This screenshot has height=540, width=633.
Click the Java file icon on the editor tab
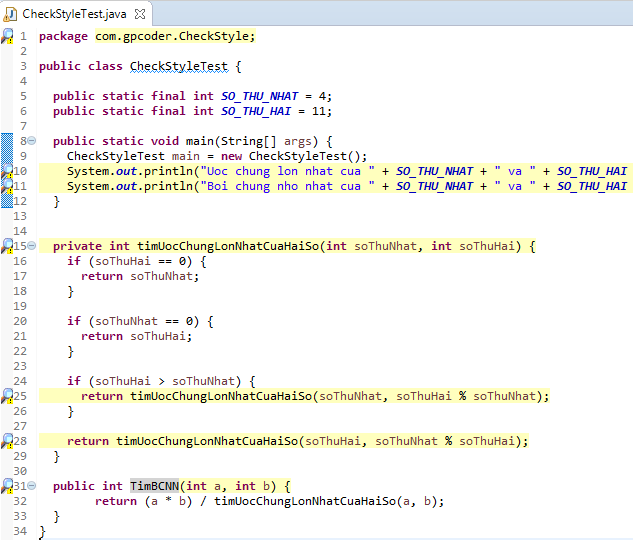tap(12, 13)
